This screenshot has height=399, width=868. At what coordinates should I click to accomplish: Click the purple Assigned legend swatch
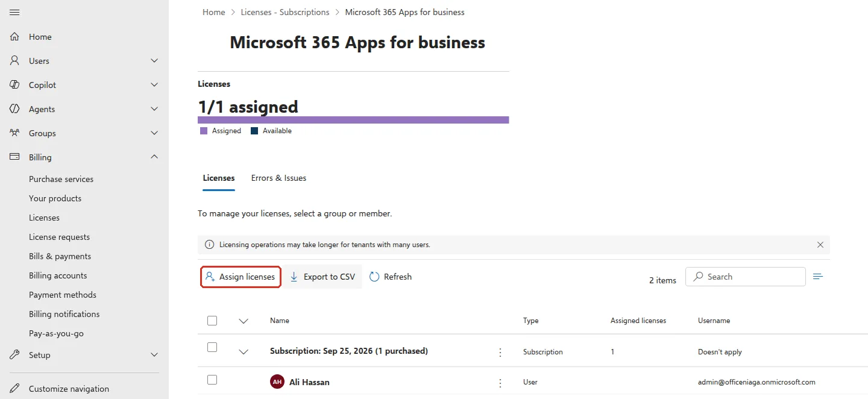click(204, 131)
